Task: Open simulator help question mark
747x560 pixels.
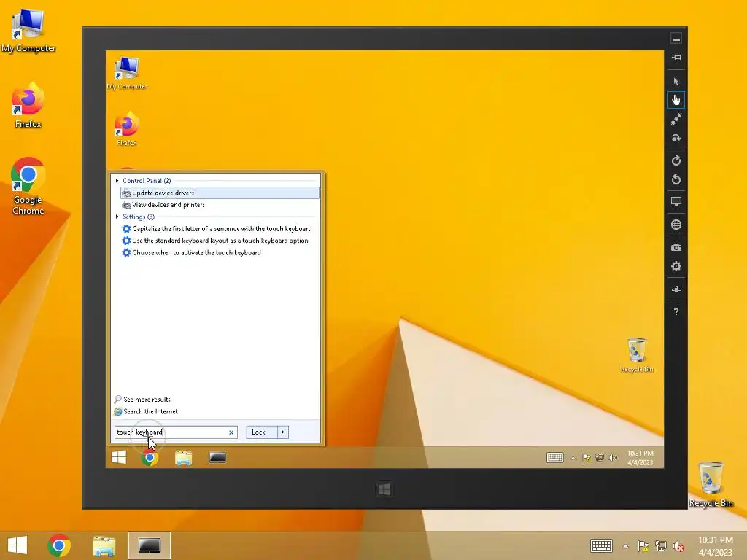Action: (676, 311)
